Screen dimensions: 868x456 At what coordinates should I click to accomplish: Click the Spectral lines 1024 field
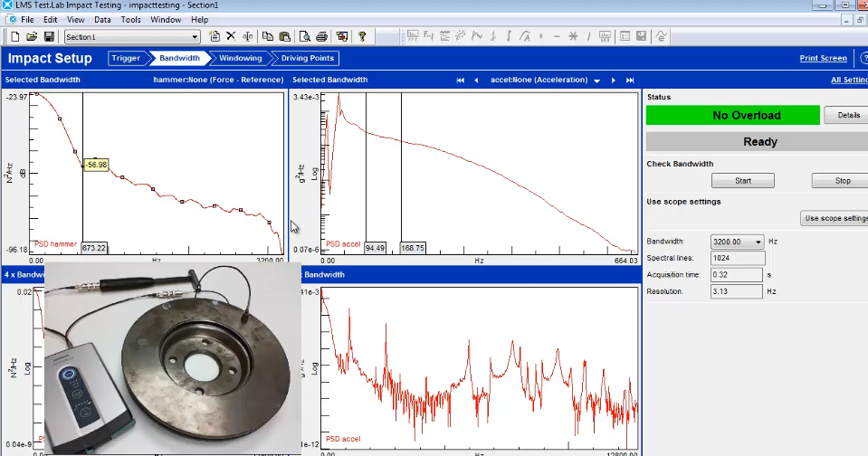click(x=738, y=258)
